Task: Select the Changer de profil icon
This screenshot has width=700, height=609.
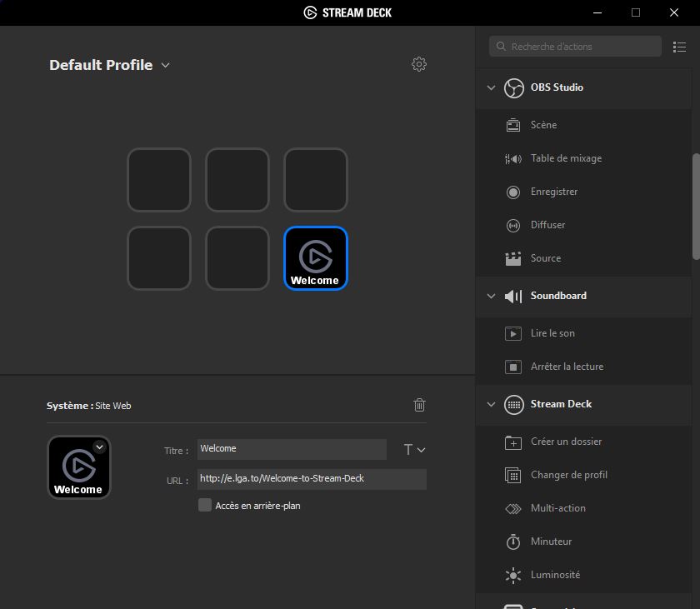Action: (513, 475)
